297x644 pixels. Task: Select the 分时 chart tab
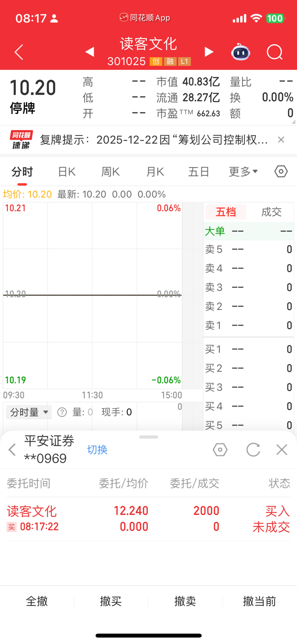pyautogui.click(x=22, y=172)
